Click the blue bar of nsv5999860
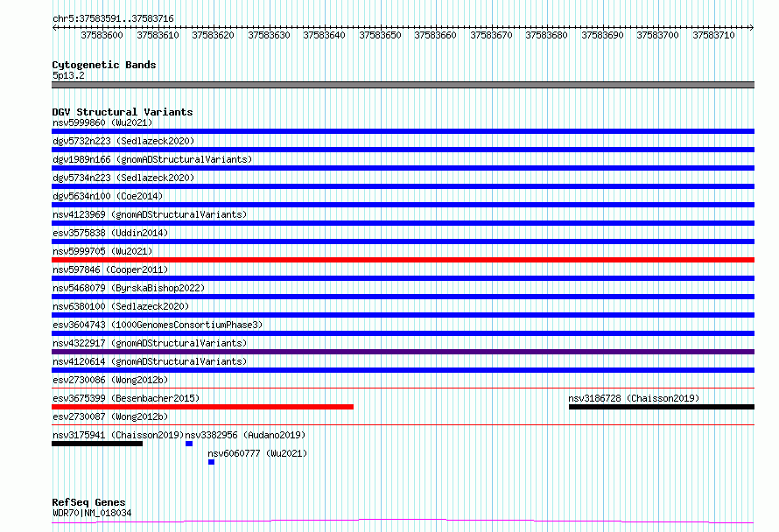 pos(403,131)
